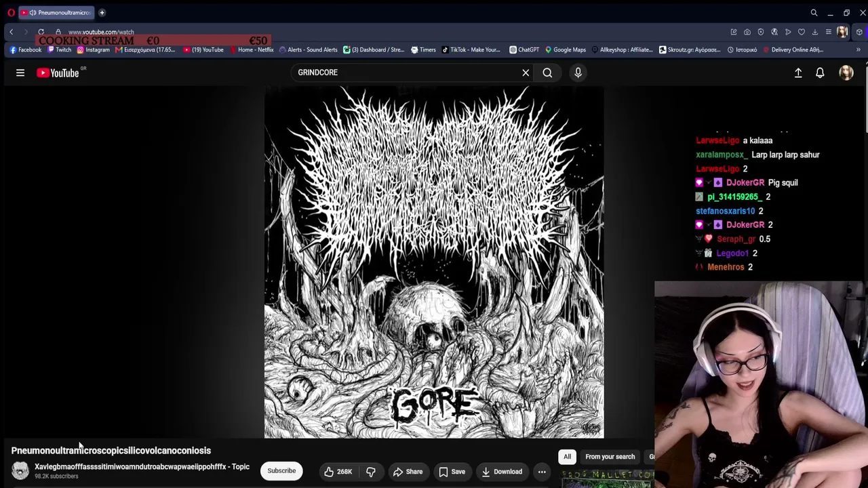The height and width of the screenshot is (488, 868).
Task: Open the Delivery Online bookmark
Action: [x=793, y=49]
